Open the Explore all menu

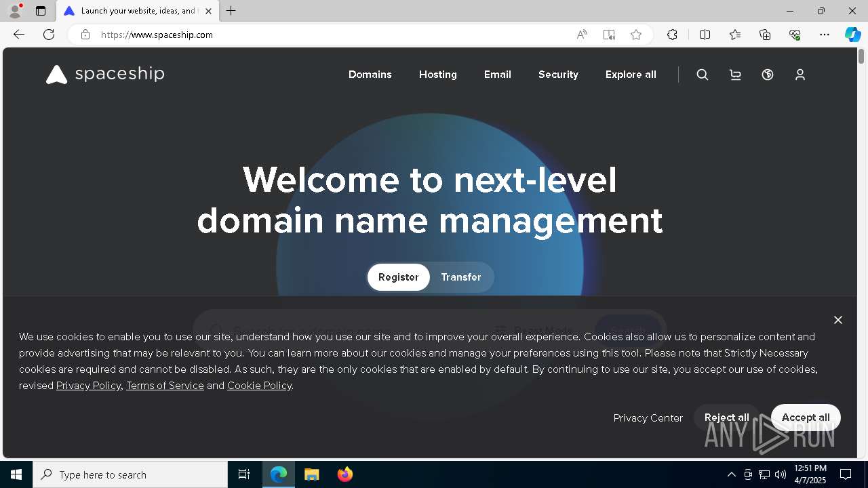pyautogui.click(x=631, y=75)
